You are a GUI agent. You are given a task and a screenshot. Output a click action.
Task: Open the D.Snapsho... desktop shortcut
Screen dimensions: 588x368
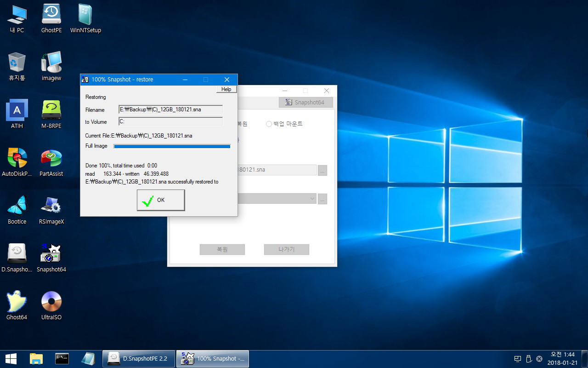pyautogui.click(x=17, y=258)
